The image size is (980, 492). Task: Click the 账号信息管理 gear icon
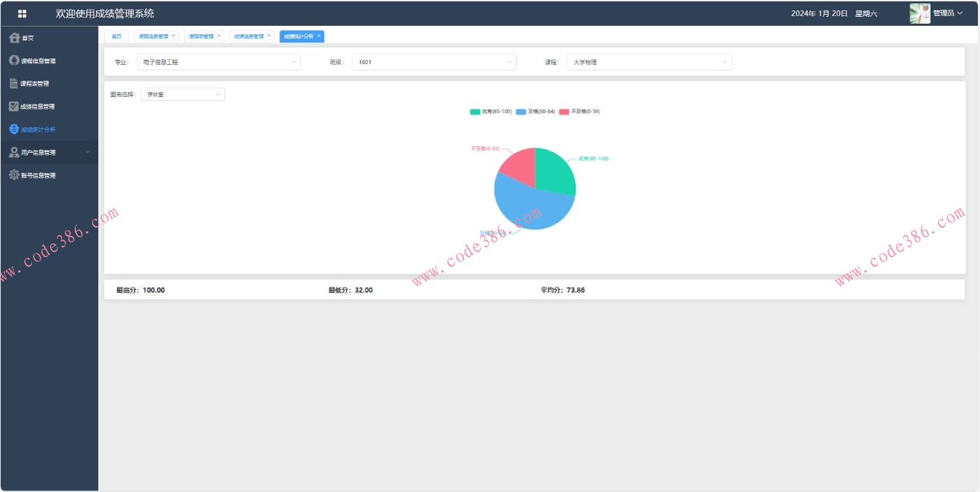point(14,176)
